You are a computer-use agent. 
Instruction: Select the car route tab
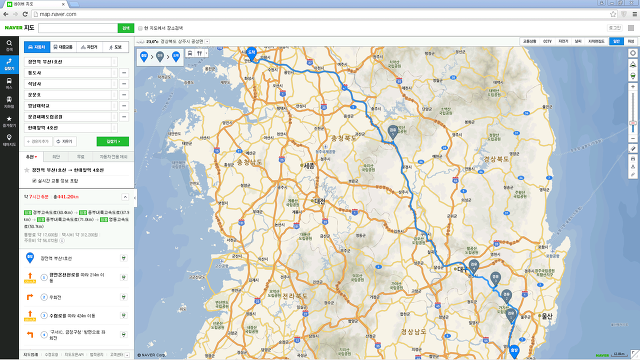37,47
